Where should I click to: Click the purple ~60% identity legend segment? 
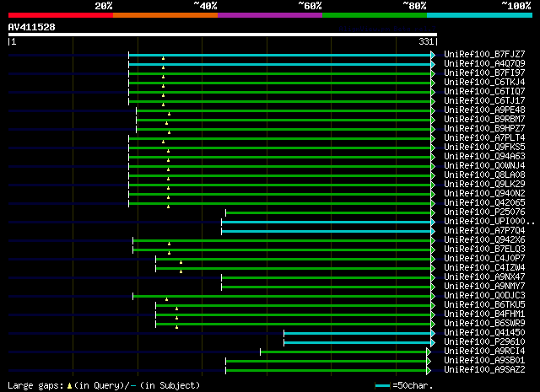coord(270,15)
